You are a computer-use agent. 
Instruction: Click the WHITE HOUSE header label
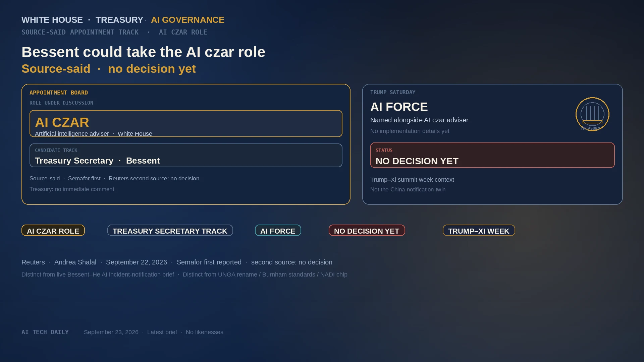click(52, 20)
